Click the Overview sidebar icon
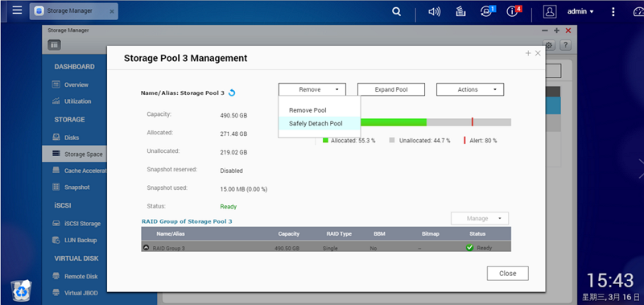Image resolution: width=644 pixels, height=305 pixels. tap(56, 84)
